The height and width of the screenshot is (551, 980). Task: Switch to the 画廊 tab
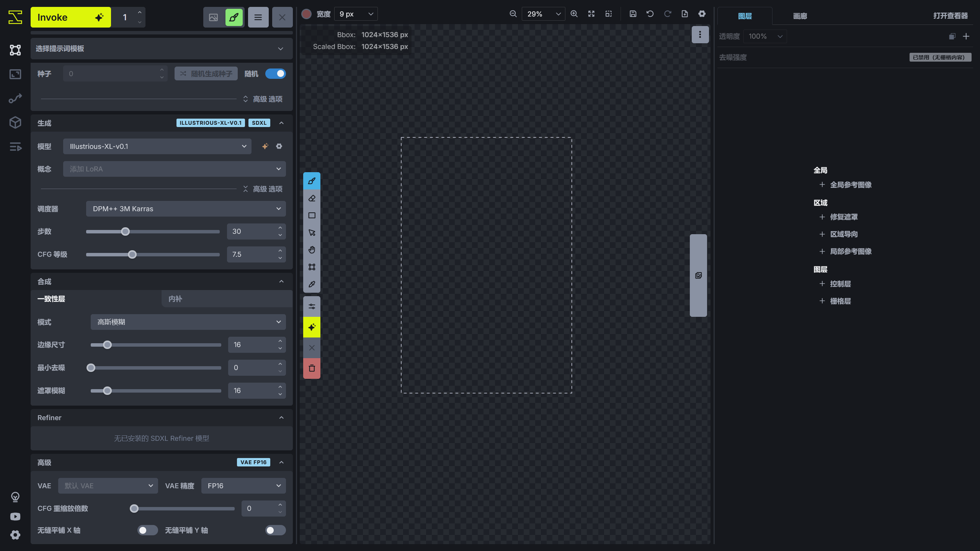pos(800,16)
